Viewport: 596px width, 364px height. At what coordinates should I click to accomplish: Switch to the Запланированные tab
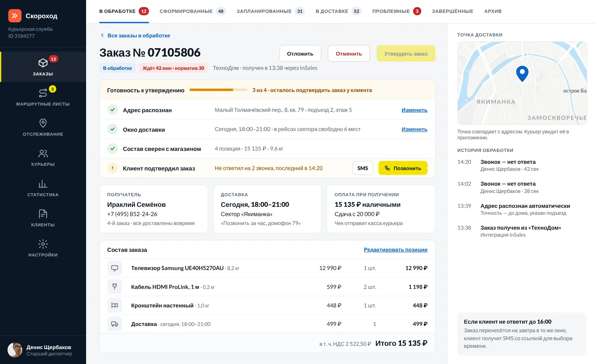(x=271, y=11)
